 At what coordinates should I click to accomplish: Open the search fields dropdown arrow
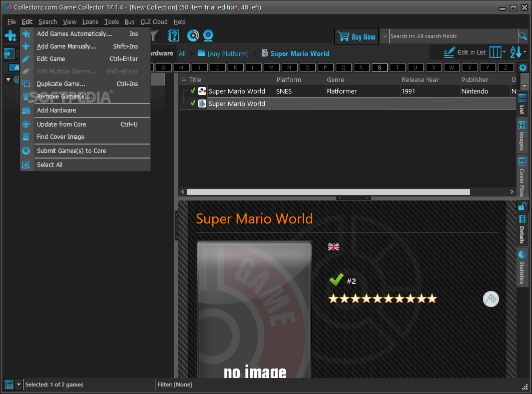[385, 36]
